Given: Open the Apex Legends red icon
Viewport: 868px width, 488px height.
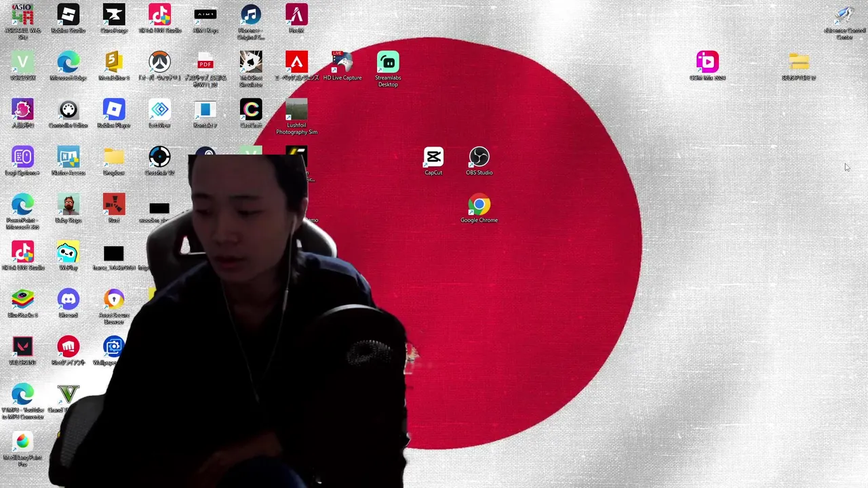Looking at the screenshot, I should coord(296,66).
